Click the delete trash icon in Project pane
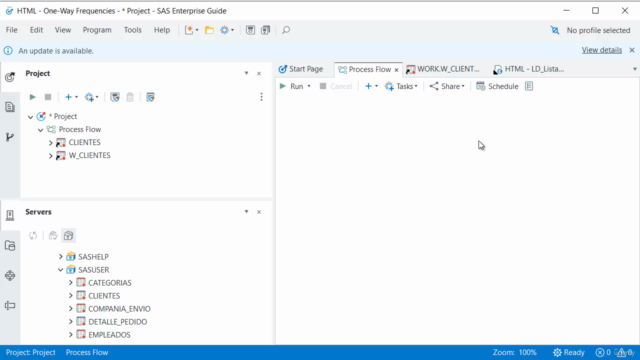Screen dimensions: 640x360 coord(130,97)
